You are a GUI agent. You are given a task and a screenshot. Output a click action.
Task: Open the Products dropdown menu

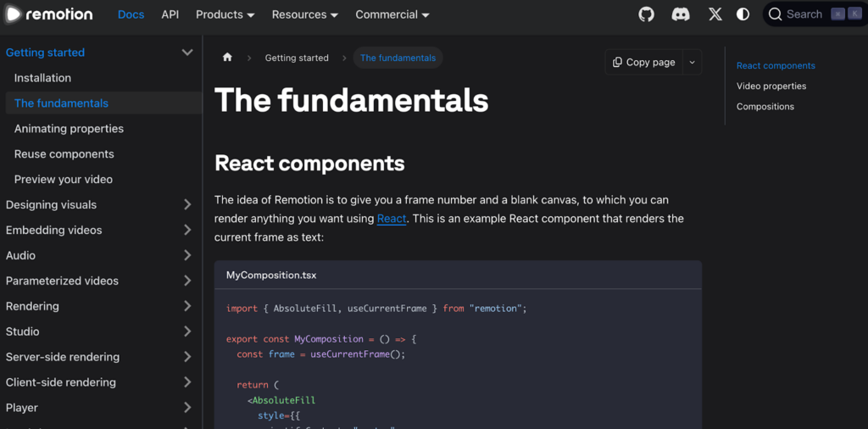tap(225, 14)
